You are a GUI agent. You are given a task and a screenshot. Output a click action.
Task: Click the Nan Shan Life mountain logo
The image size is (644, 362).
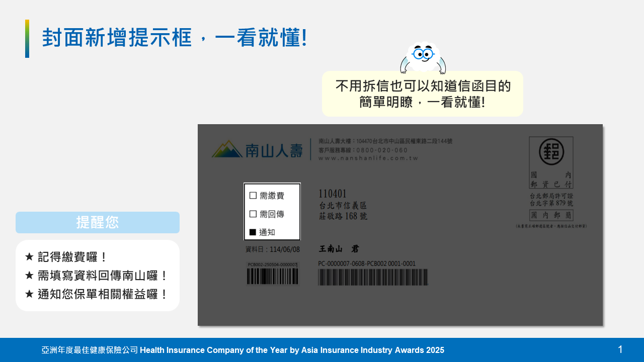[x=227, y=149]
